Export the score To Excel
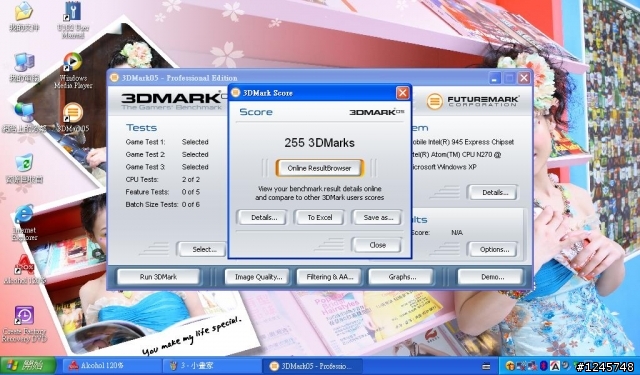The height and width of the screenshot is (375, 640). click(320, 217)
